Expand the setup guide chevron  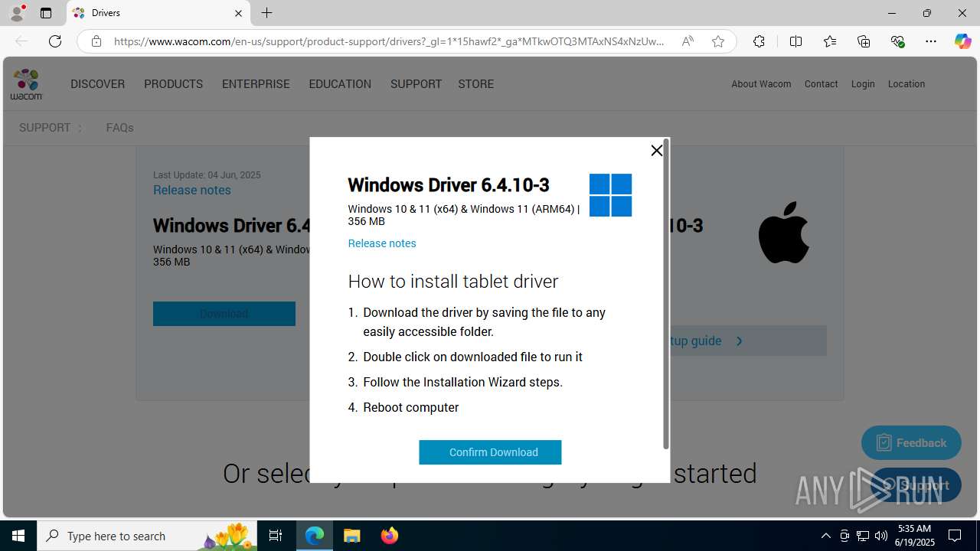(x=739, y=341)
